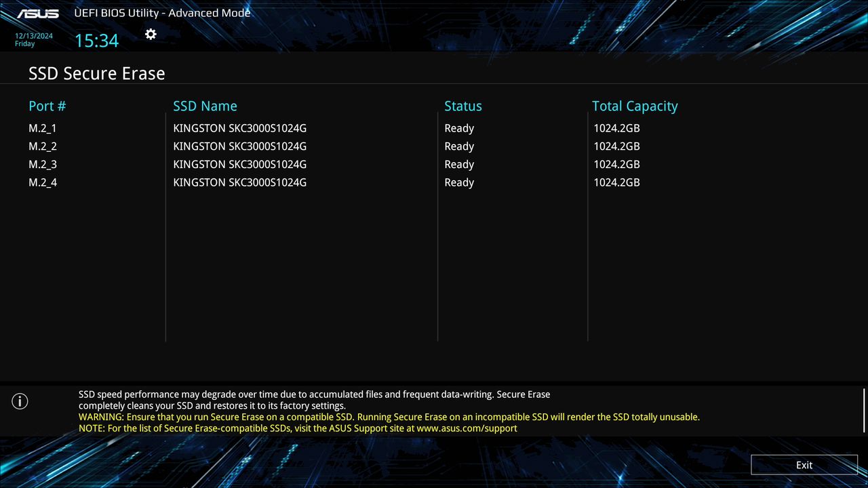Click the 15:34 clock display
This screenshot has width=868, height=488.
pyautogui.click(x=96, y=41)
